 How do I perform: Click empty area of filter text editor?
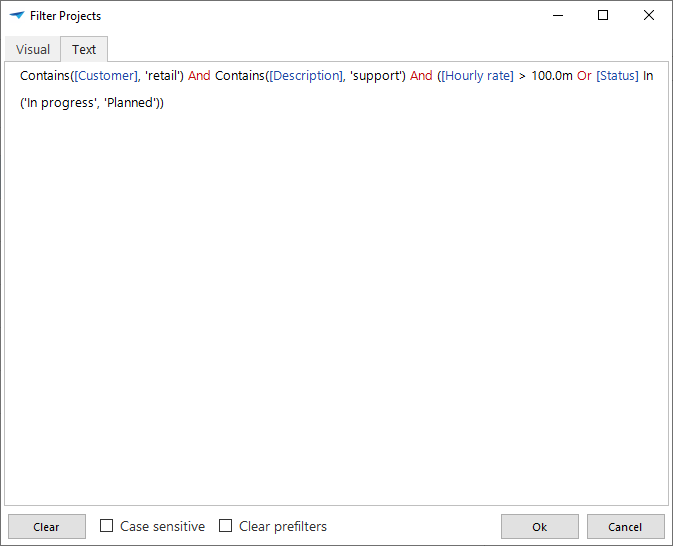pos(336,300)
